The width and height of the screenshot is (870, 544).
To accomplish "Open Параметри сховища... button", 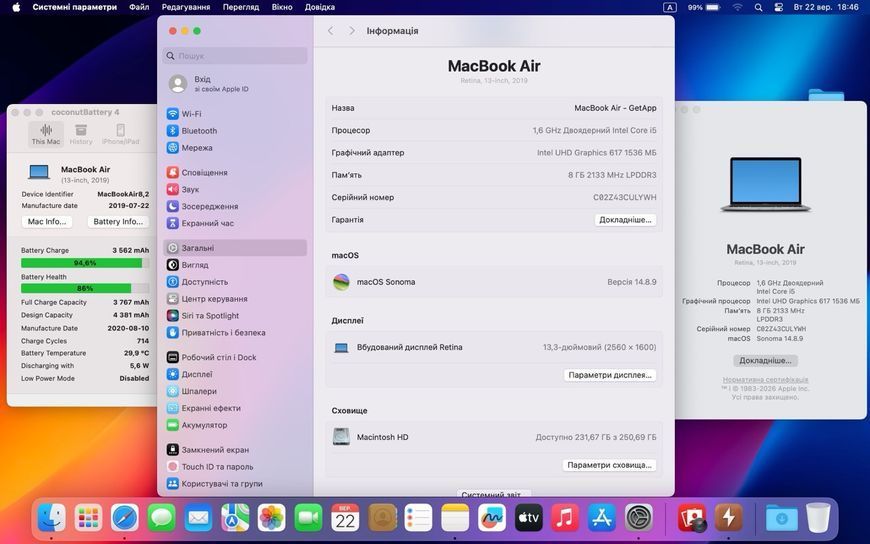I will tap(609, 465).
